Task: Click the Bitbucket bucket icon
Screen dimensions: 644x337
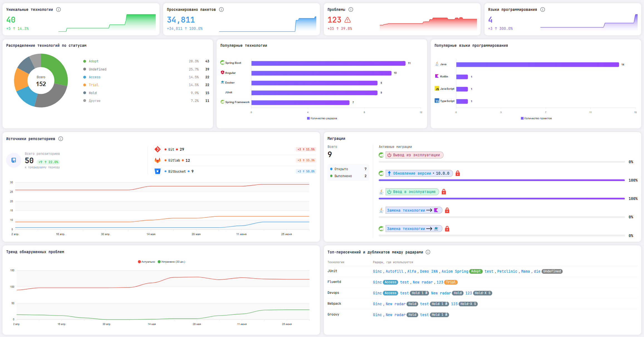Action: (x=158, y=171)
